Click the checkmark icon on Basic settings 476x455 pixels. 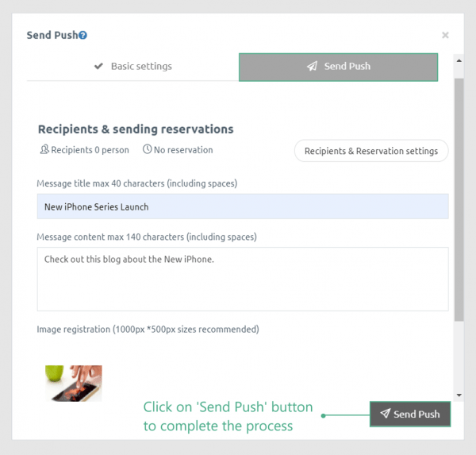(98, 66)
